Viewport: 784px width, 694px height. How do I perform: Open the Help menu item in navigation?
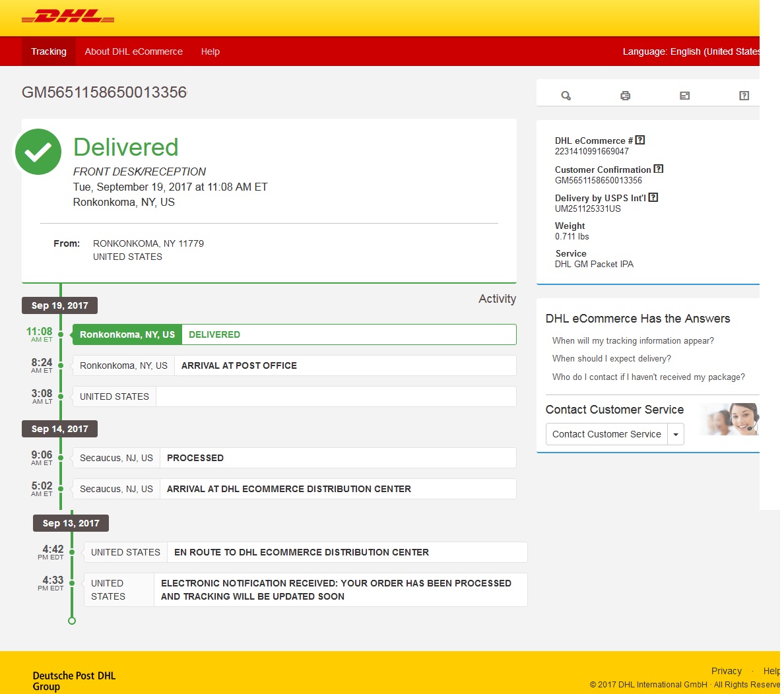[x=211, y=51]
